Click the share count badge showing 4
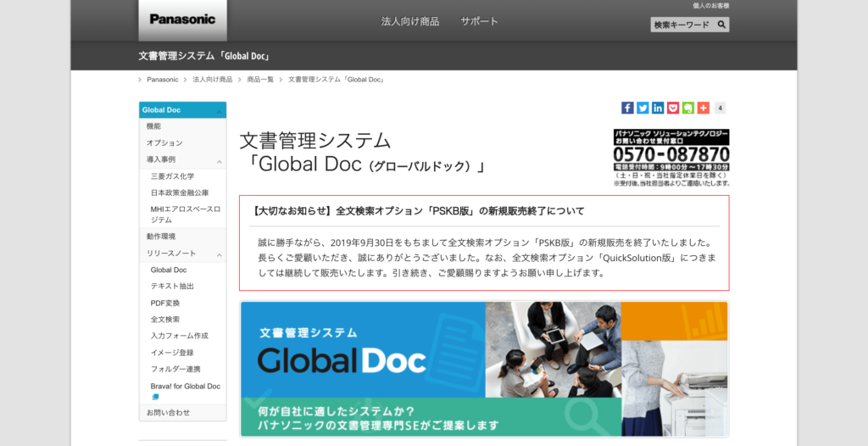Screen dimensions: 868x446 720,108
